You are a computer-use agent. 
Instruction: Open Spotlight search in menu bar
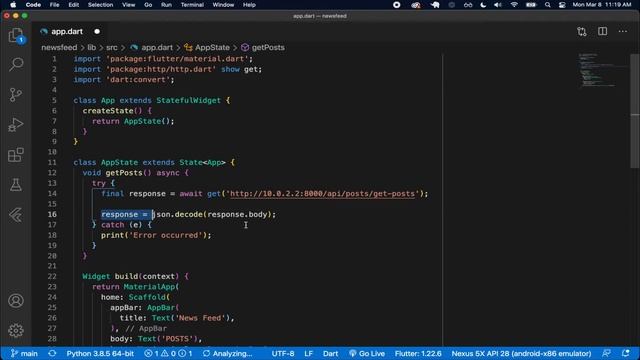click(547, 5)
